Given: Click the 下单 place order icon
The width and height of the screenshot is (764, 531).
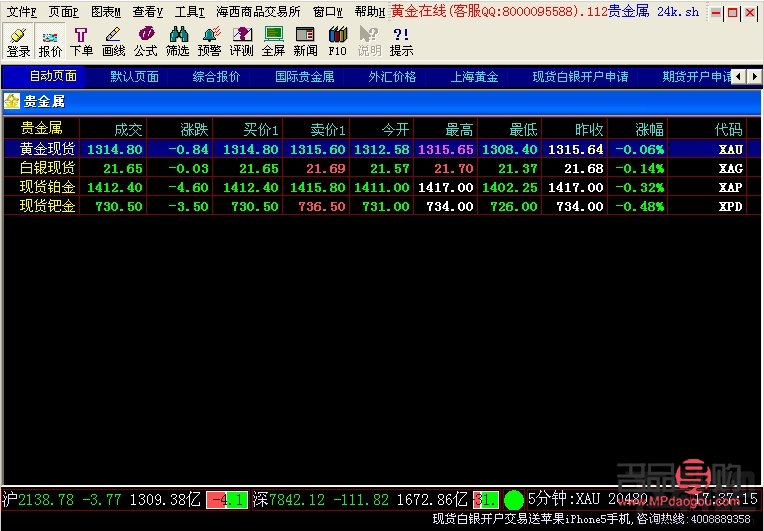Looking at the screenshot, I should tap(81, 42).
